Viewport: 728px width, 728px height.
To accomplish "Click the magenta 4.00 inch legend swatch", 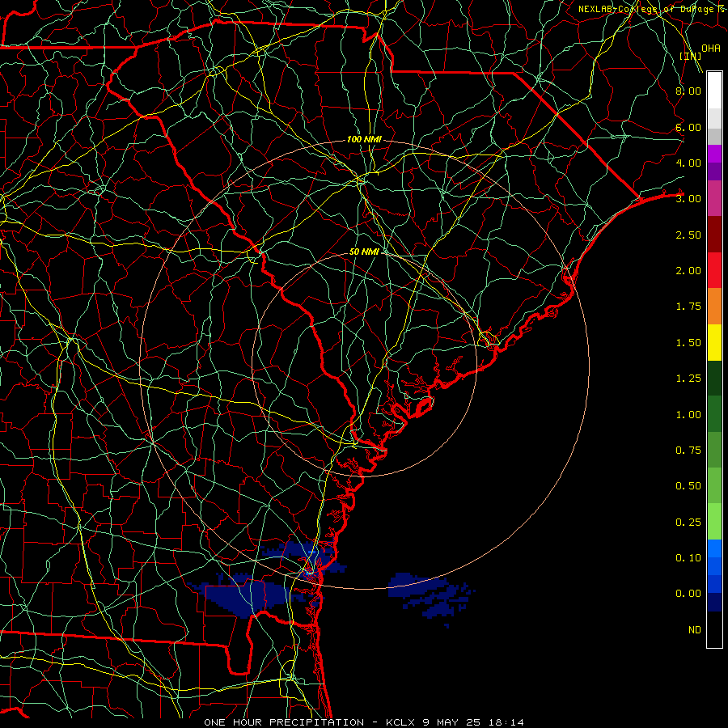I will (714, 154).
